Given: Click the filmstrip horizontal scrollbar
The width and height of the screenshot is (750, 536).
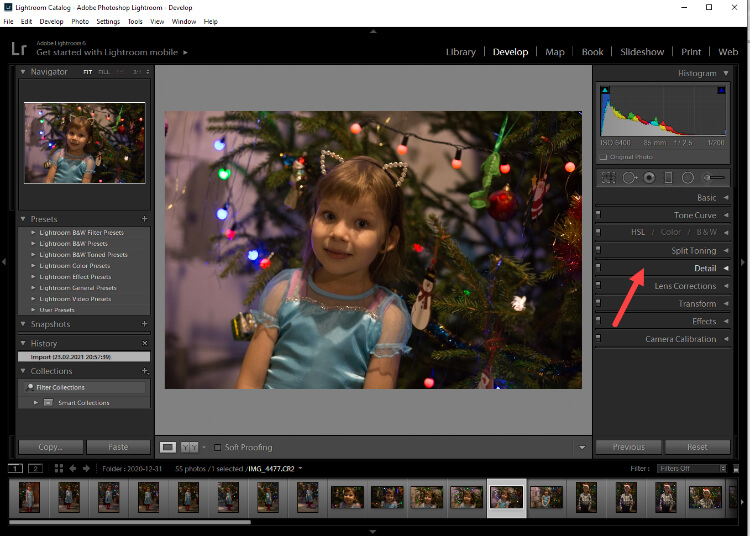Looking at the screenshot, I should 130,522.
